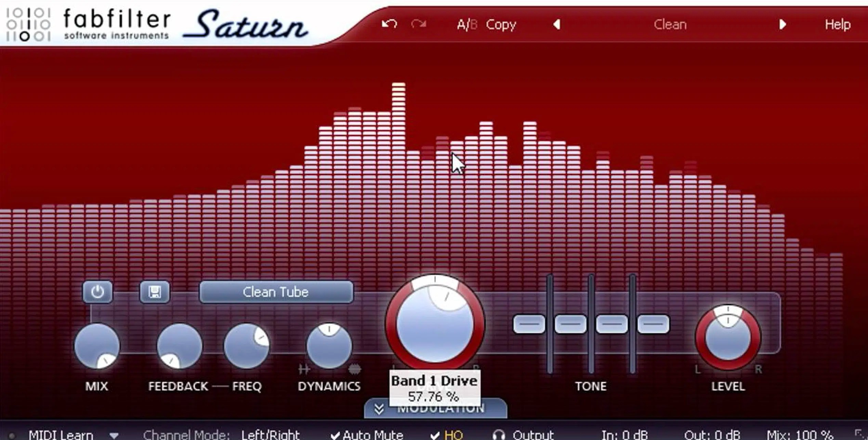Click the Left/Right channel mode
Screen dimensions: 868x440
click(x=270, y=435)
